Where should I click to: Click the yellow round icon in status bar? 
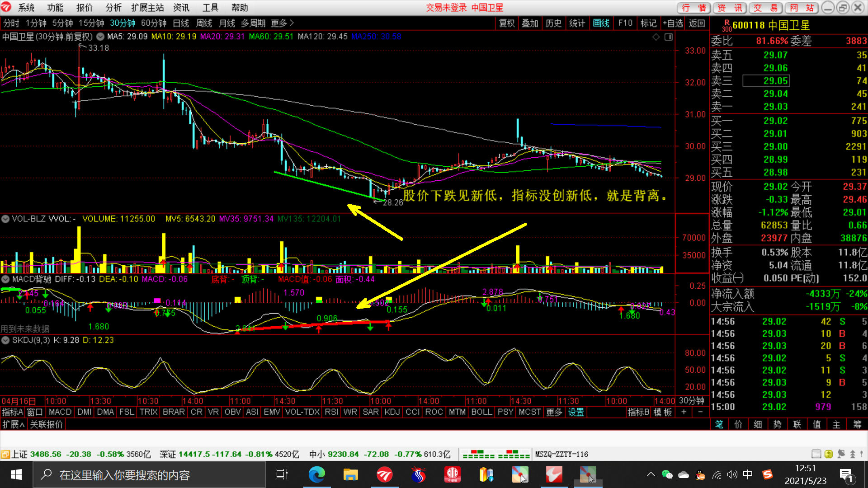pos(829,454)
